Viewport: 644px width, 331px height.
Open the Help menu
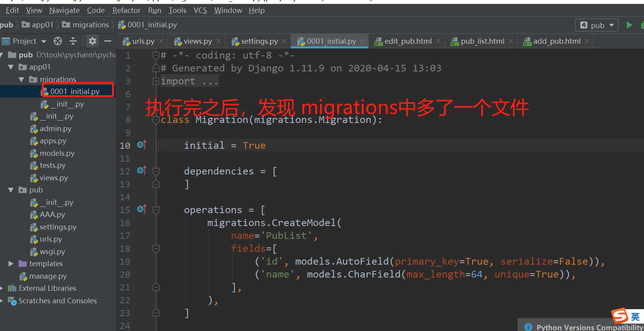click(x=257, y=10)
